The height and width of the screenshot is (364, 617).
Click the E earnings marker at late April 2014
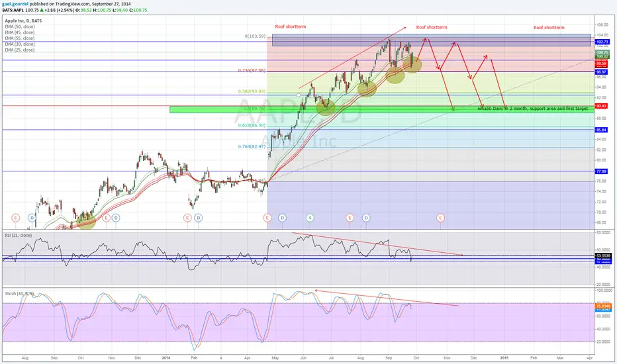pyautogui.click(x=267, y=218)
